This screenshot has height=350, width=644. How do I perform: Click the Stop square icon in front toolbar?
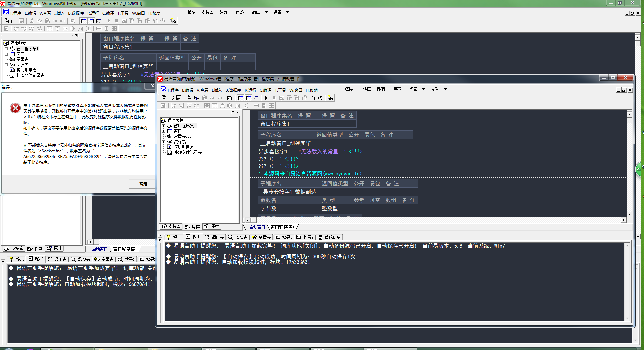tap(274, 98)
